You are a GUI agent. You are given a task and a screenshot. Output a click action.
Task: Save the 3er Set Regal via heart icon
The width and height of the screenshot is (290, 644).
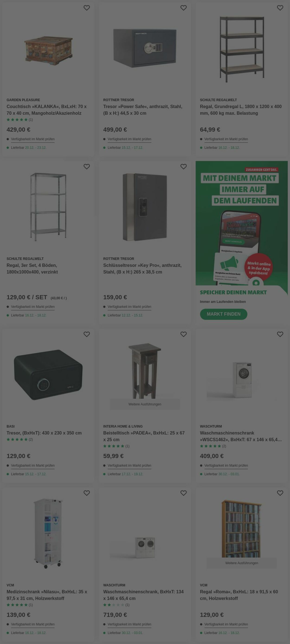(x=87, y=167)
